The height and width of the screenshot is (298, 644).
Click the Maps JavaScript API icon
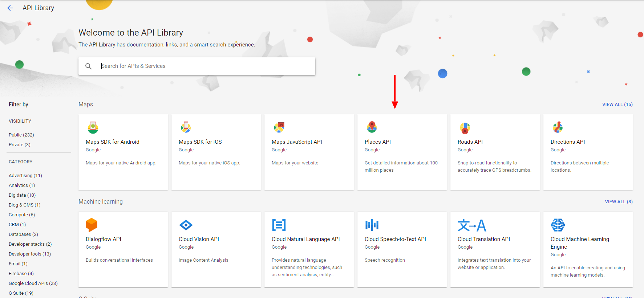click(279, 127)
